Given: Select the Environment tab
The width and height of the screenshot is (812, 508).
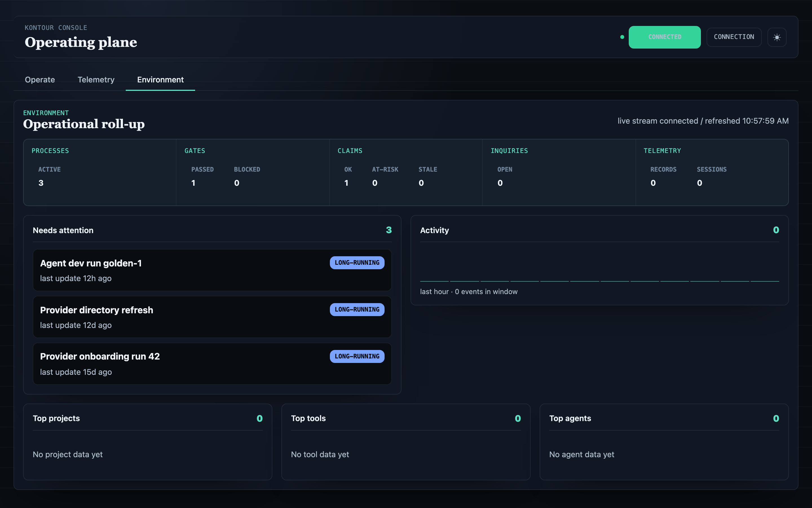Looking at the screenshot, I should pyautogui.click(x=160, y=80).
